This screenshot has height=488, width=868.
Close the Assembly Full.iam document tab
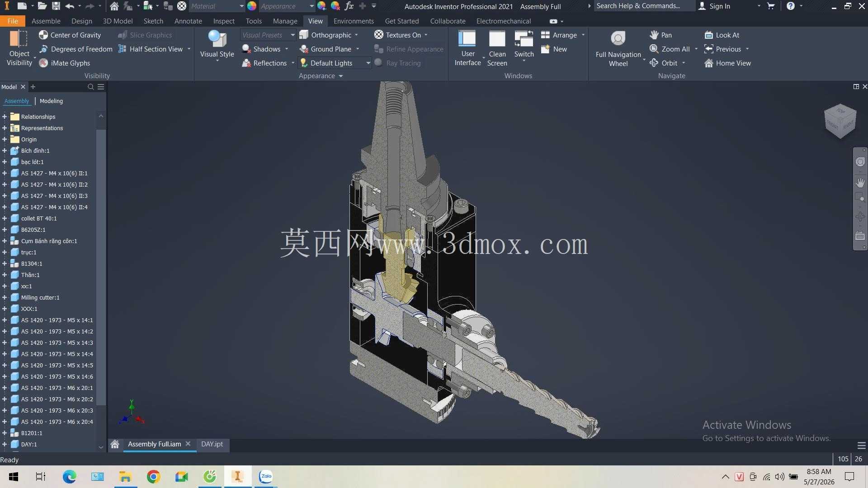pyautogui.click(x=188, y=444)
